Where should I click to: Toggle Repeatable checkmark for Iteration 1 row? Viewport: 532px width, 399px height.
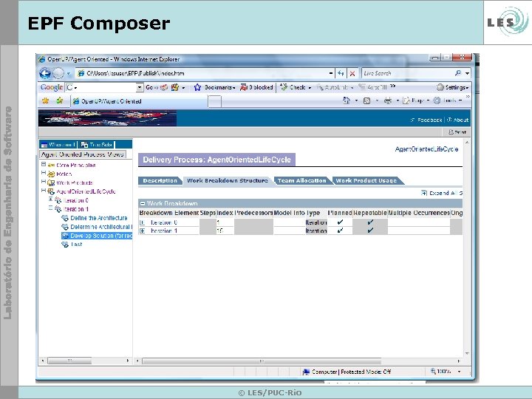370,231
